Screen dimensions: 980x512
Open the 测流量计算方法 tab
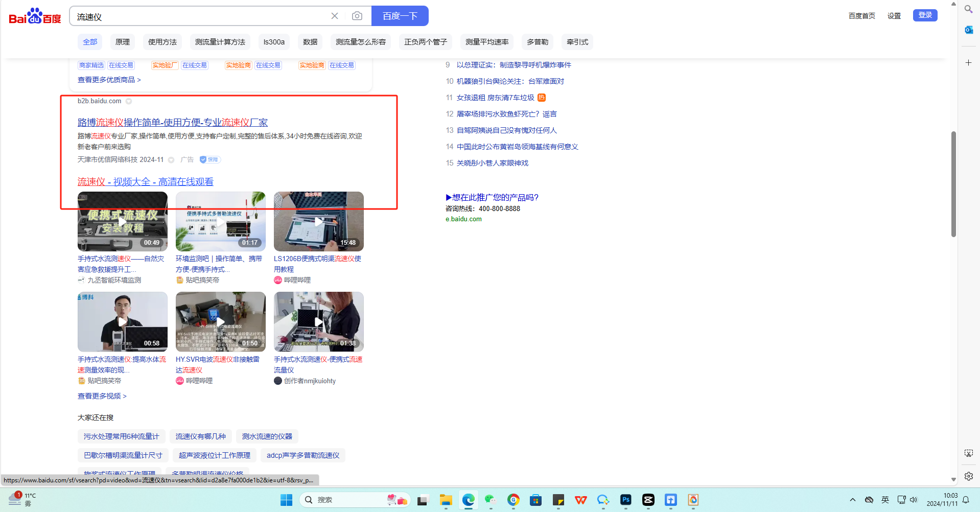(x=220, y=42)
